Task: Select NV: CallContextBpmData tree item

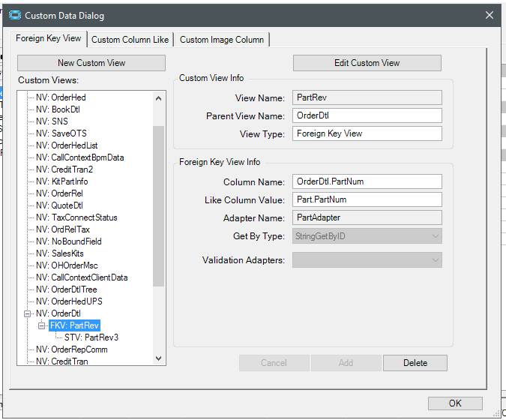Action: click(79, 157)
